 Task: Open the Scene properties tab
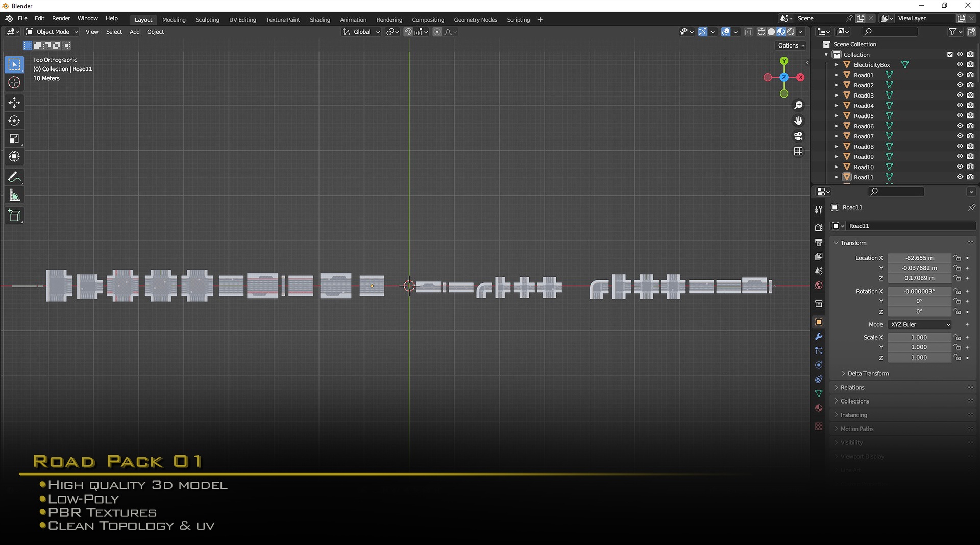click(x=819, y=271)
